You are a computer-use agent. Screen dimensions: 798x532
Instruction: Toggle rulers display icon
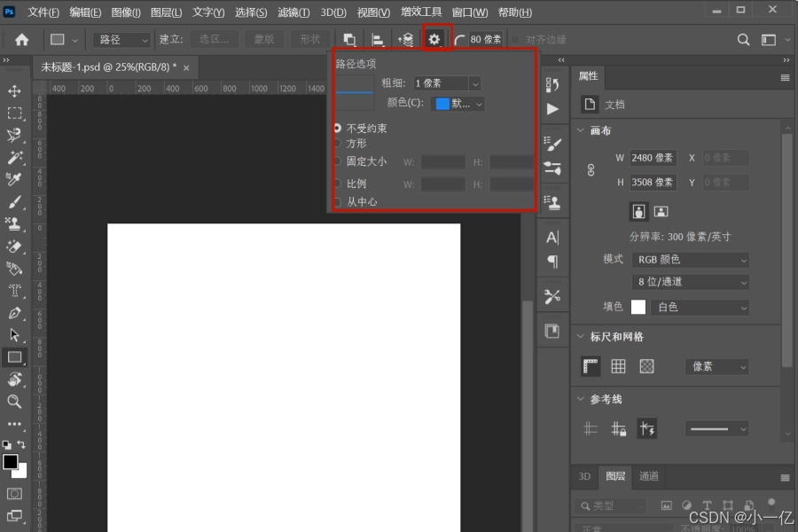point(591,366)
